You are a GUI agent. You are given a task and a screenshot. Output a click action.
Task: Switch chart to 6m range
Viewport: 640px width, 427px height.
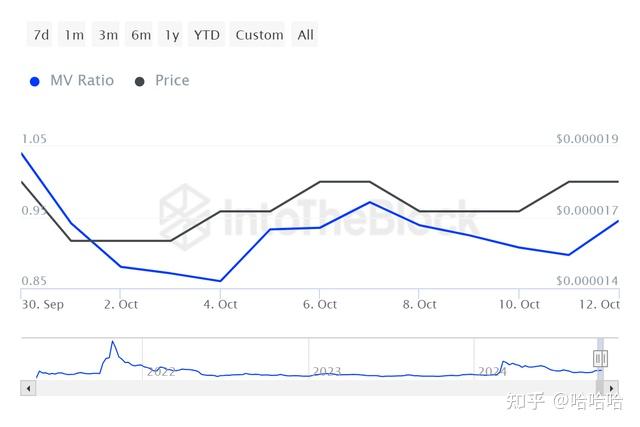pyautogui.click(x=141, y=35)
